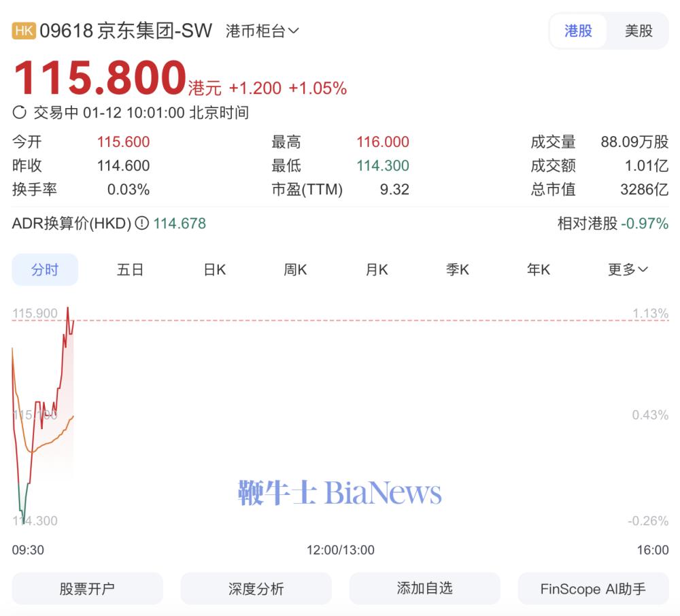Add stock to watchlist via 添加自选
680x616 pixels.
424,588
